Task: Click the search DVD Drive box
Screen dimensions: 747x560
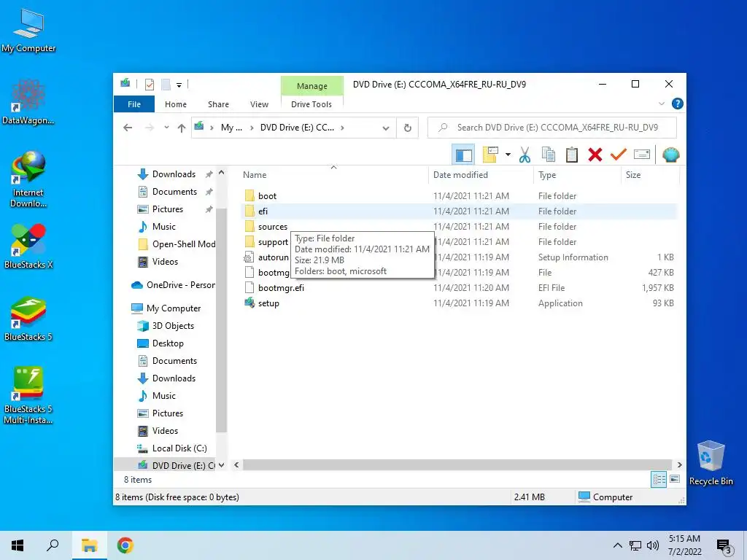Action: point(551,128)
